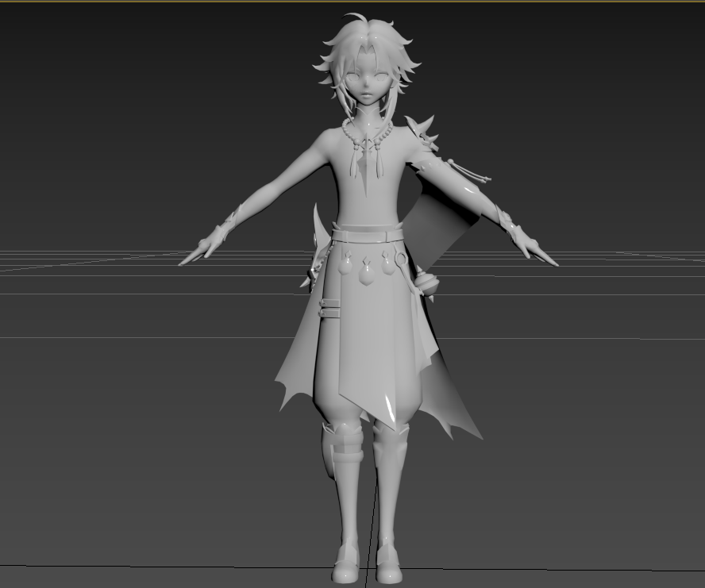Click the ring ornament hanging from the belt
Screen dimensions: 705x588
[400, 259]
